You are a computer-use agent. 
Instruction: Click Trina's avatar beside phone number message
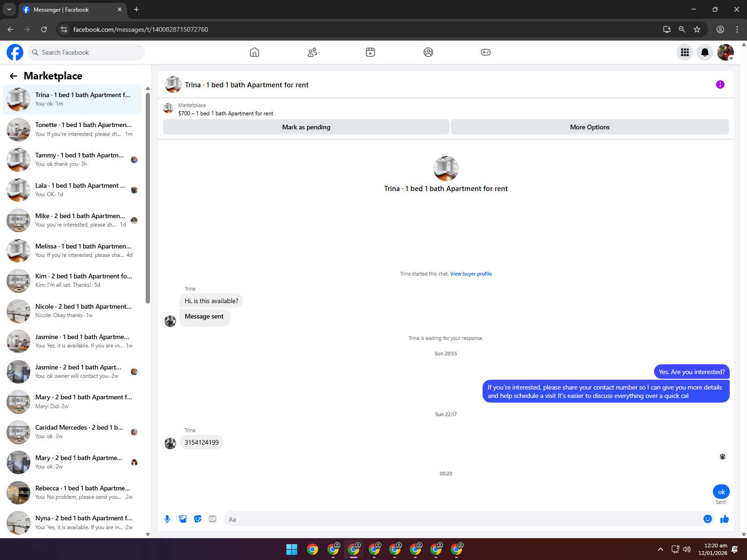pos(171,443)
